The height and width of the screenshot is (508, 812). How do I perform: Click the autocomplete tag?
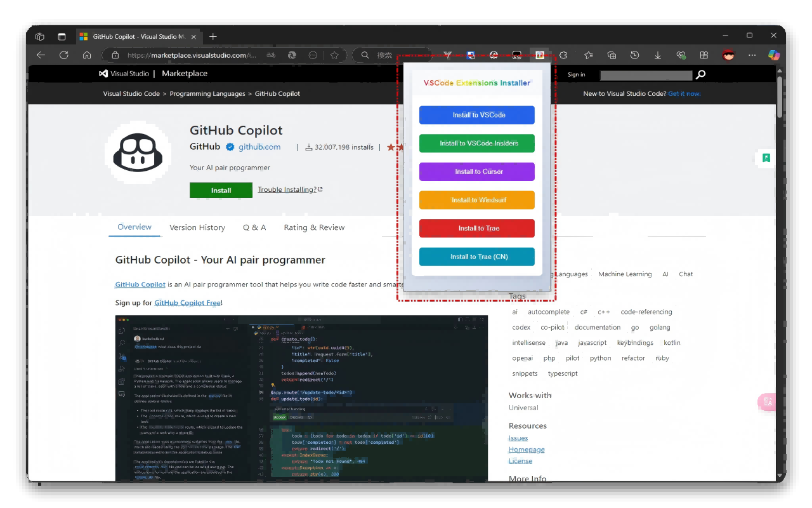pos(549,312)
